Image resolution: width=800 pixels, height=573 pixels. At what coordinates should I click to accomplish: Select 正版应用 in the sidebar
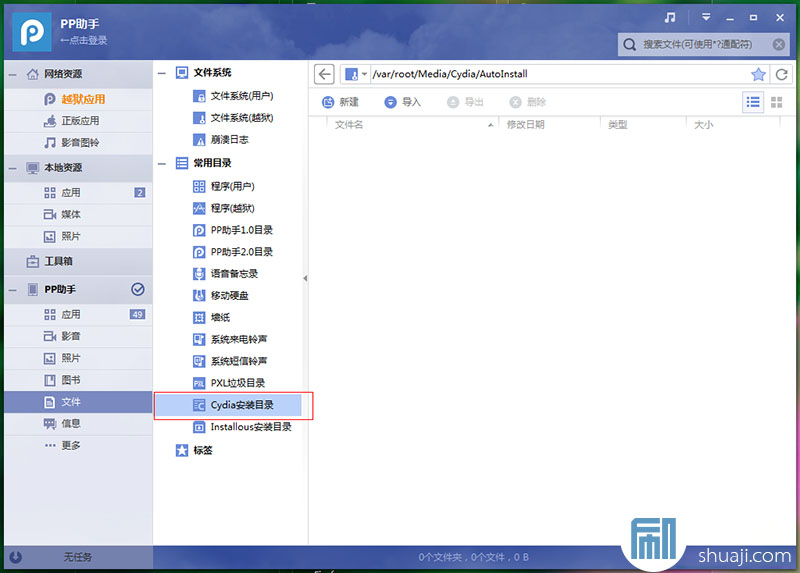click(x=78, y=121)
